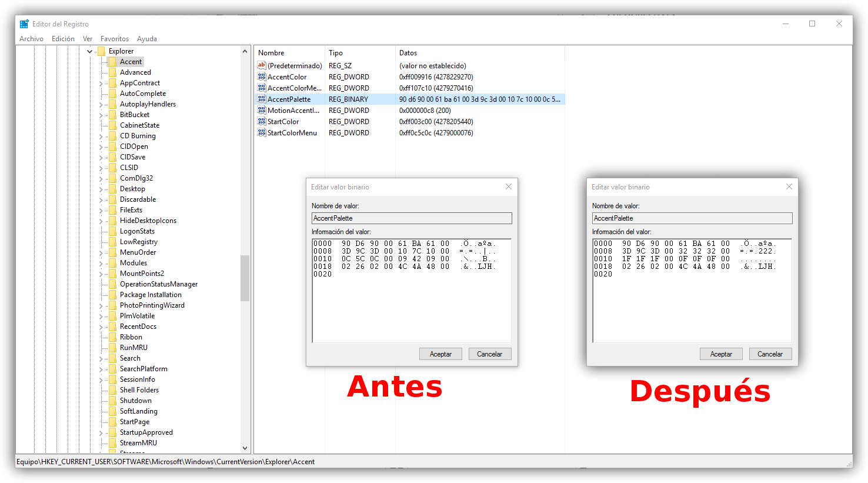This screenshot has height=483, width=868.
Task: Select the Discardable key label
Action: point(138,199)
